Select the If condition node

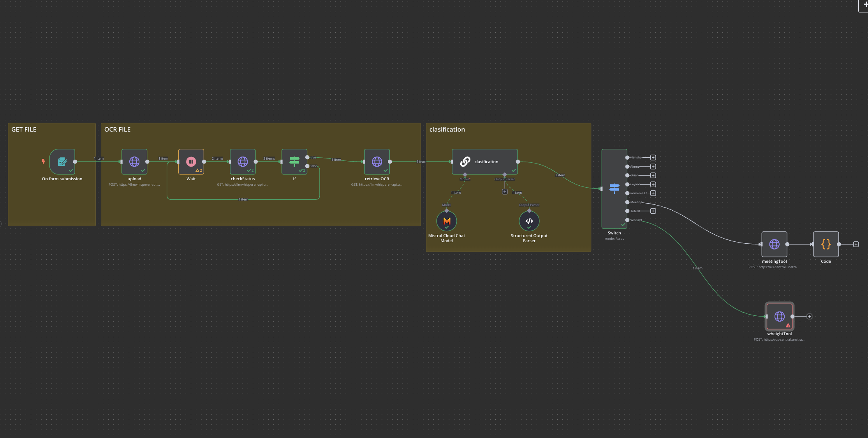pyautogui.click(x=294, y=162)
